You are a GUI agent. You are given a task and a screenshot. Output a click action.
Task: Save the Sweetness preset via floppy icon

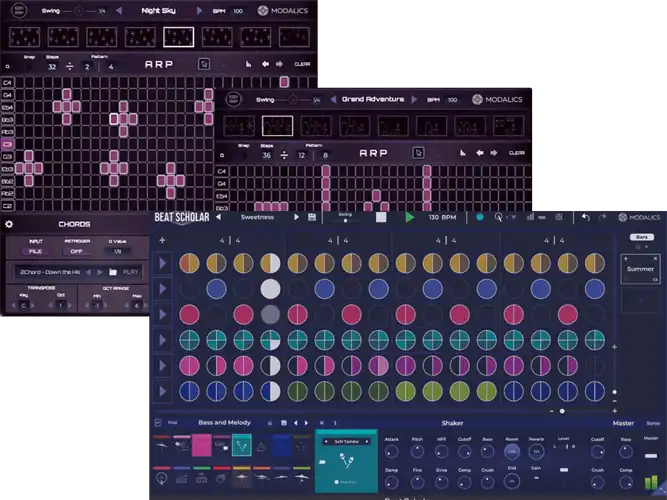pyautogui.click(x=312, y=217)
